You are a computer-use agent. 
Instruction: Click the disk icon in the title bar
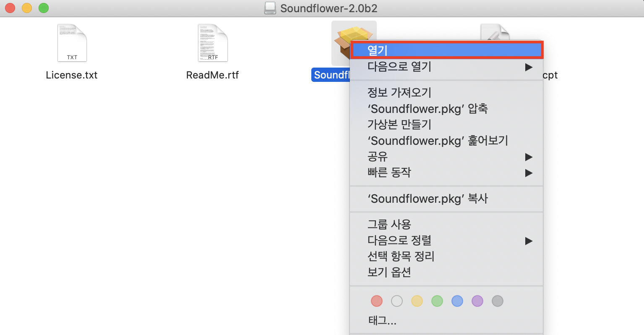coord(270,8)
